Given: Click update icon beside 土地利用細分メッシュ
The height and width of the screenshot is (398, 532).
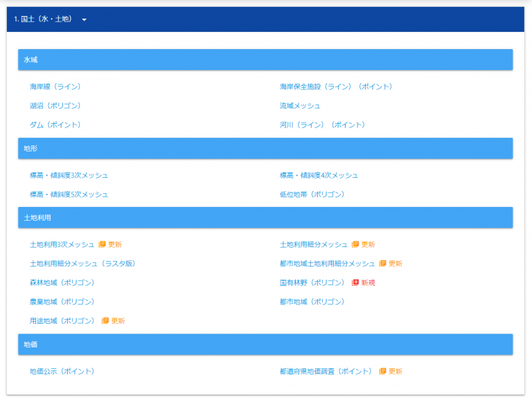Looking at the screenshot, I should (355, 244).
